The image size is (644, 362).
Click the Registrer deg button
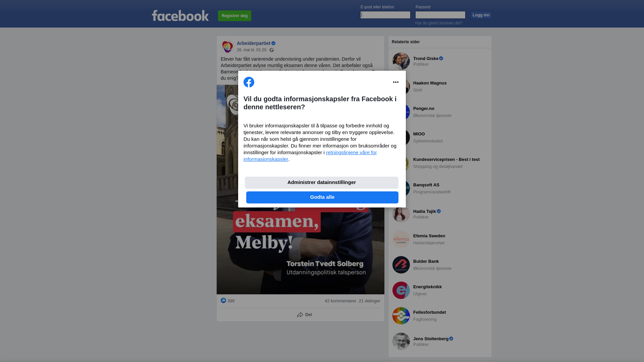(x=234, y=16)
